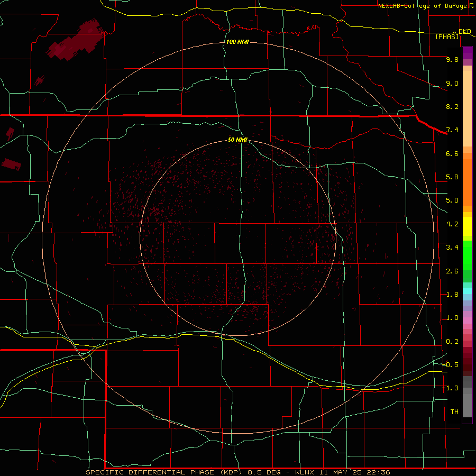Click the 9.0 value on color scale

(x=452, y=83)
